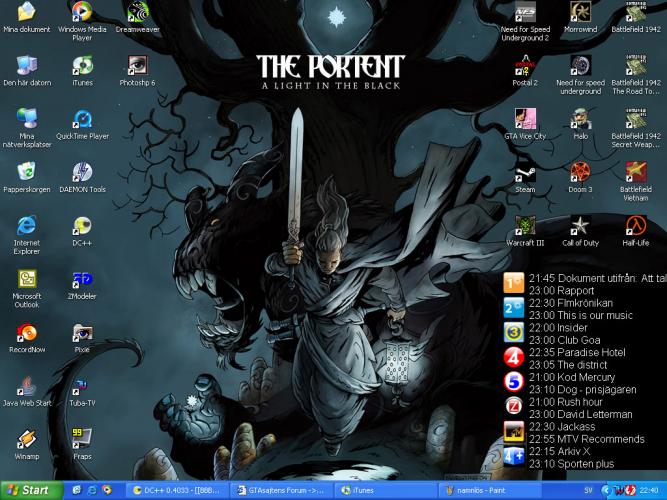Image resolution: width=667 pixels, height=500 pixels.
Task: Open the Morrowind game shortcut
Action: [x=580, y=13]
